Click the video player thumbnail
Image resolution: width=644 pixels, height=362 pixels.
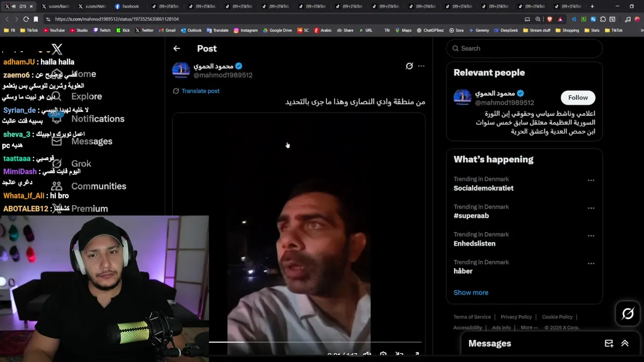299,234
